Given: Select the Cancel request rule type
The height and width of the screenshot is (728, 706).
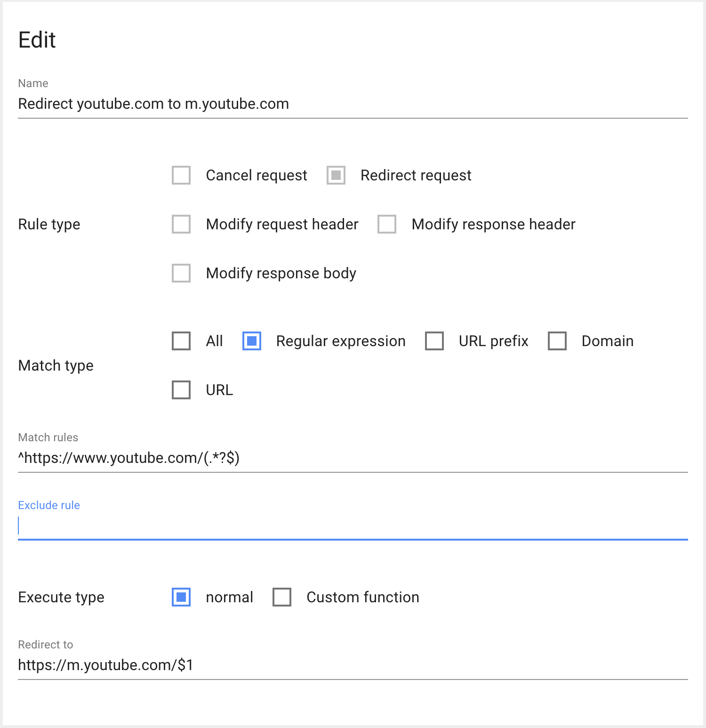Looking at the screenshot, I should (181, 175).
